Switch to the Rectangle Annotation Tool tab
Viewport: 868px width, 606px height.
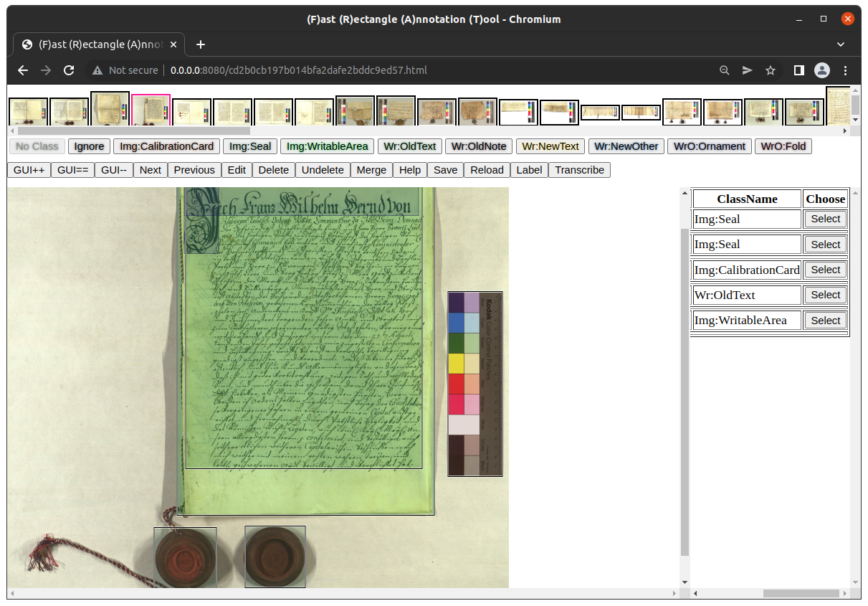coord(93,44)
